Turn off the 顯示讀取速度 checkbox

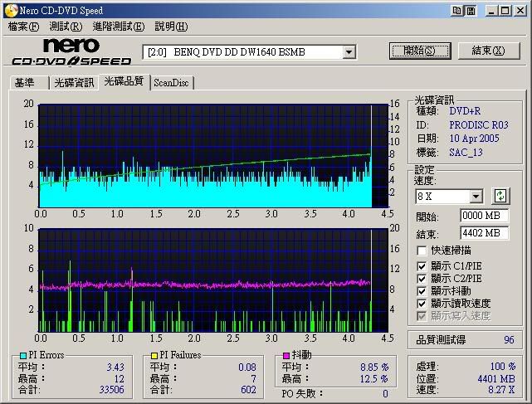422,304
